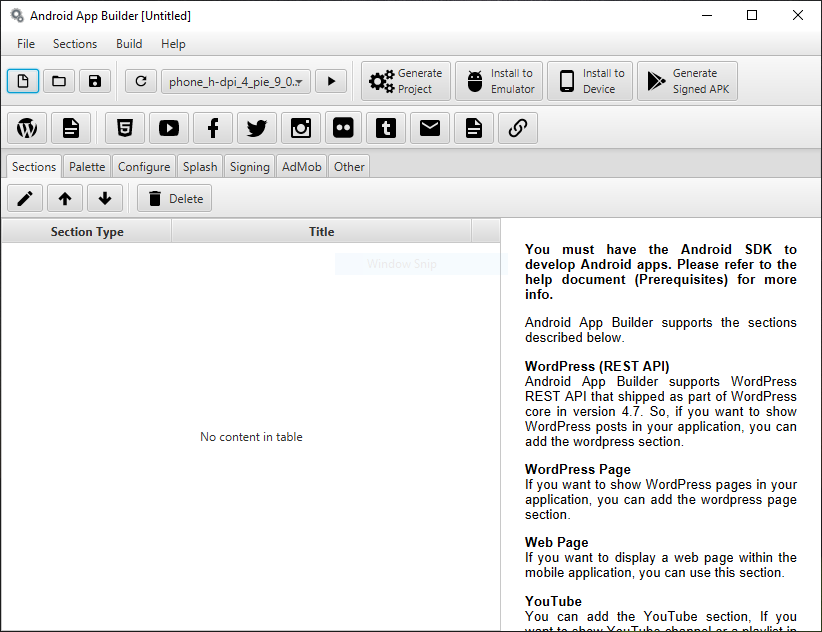Add a YouTube section
822x632 pixels.
coord(169,128)
